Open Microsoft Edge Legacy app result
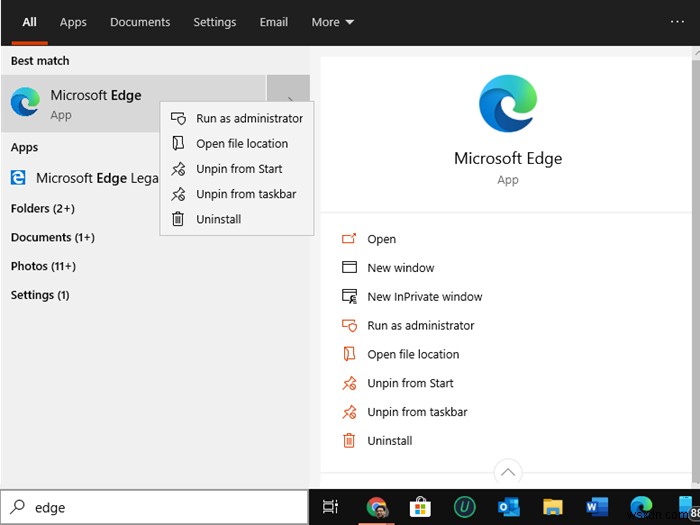 [x=85, y=178]
